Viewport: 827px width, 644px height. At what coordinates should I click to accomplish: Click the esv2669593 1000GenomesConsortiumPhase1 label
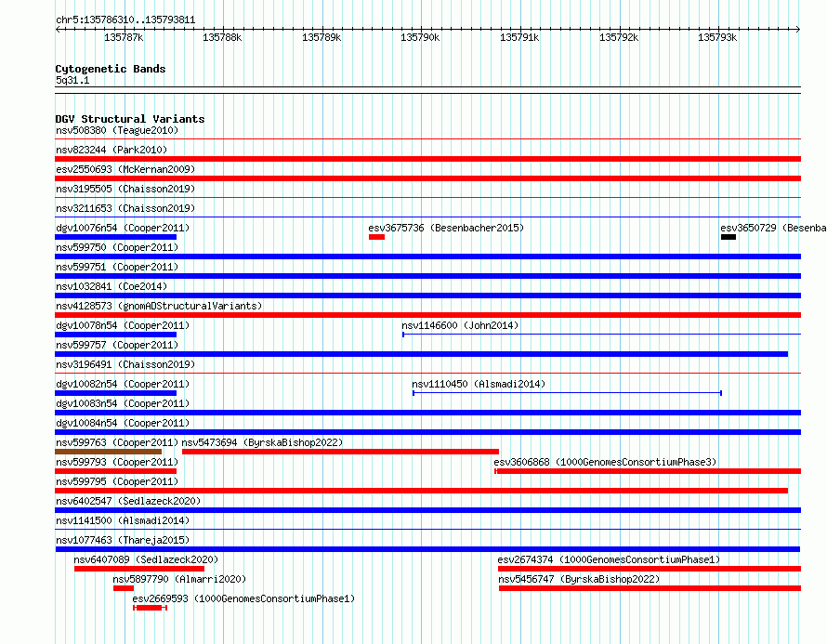point(243,598)
